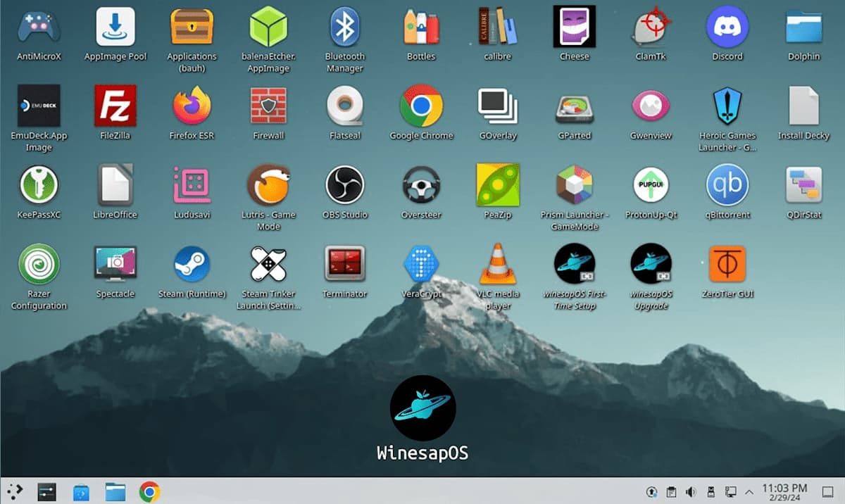
Task: Click the show desktop button in the taskbar corner
Action: [x=828, y=491]
